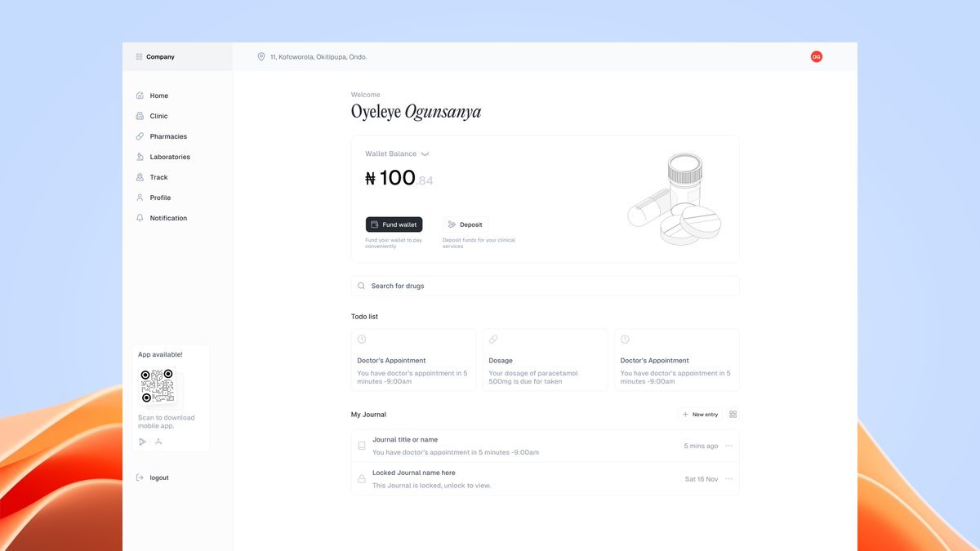The width and height of the screenshot is (980, 551).
Task: Click the lock icon on Locked Journal
Action: tap(362, 478)
